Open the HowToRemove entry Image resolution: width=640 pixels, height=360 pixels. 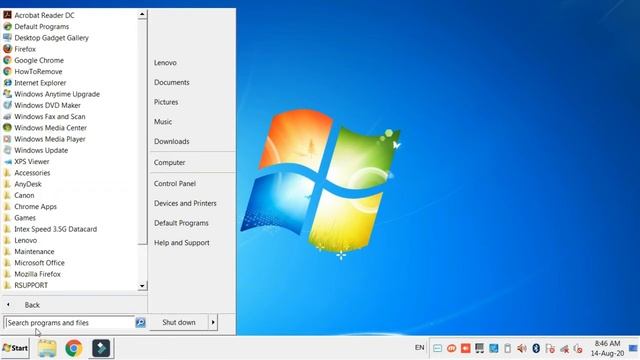(x=33, y=71)
